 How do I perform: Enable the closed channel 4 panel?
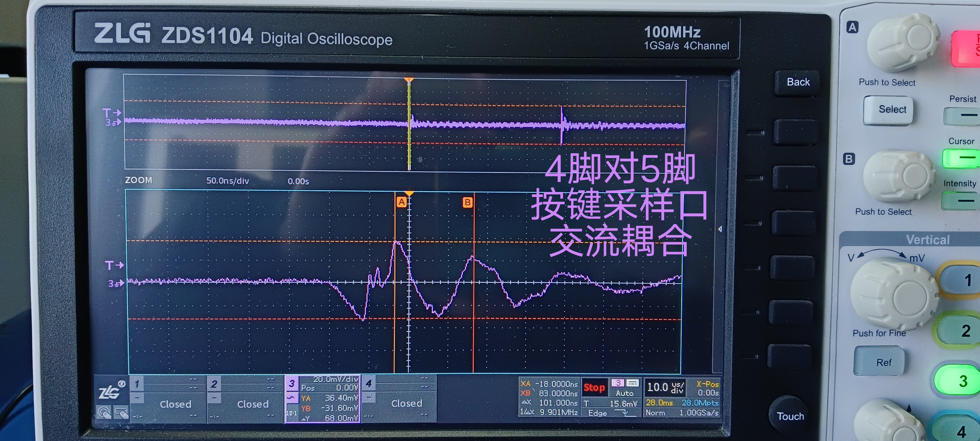click(x=406, y=403)
